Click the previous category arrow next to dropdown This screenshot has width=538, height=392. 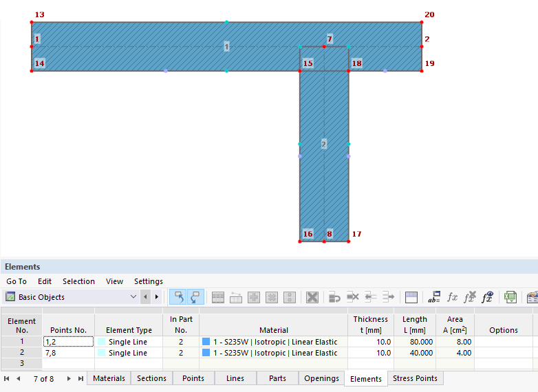click(145, 296)
